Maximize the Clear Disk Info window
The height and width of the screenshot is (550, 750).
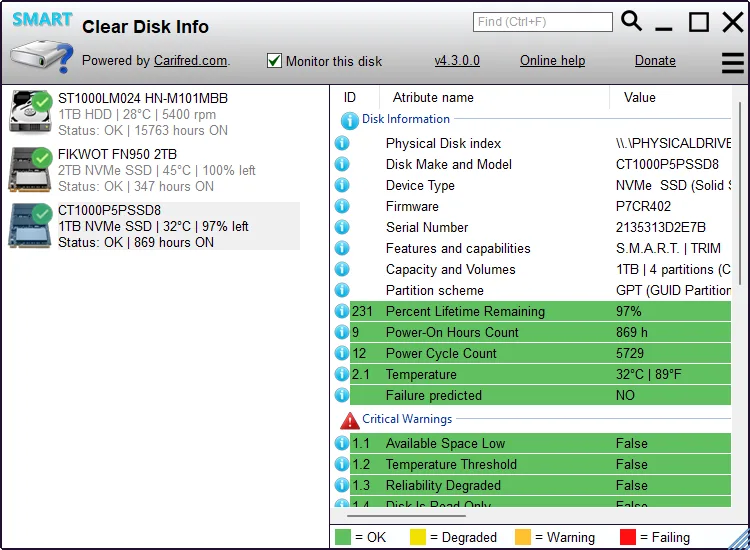(x=699, y=22)
